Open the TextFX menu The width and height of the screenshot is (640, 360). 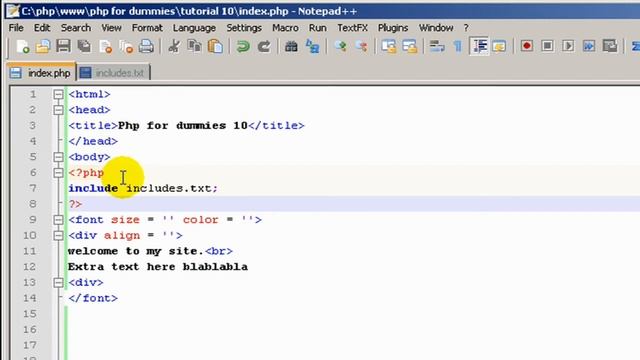pyautogui.click(x=352, y=28)
